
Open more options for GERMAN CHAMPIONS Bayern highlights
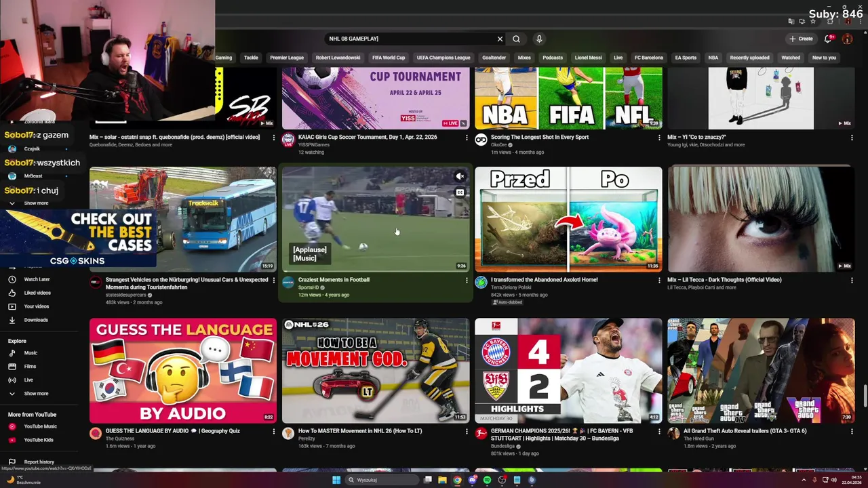pos(659,431)
